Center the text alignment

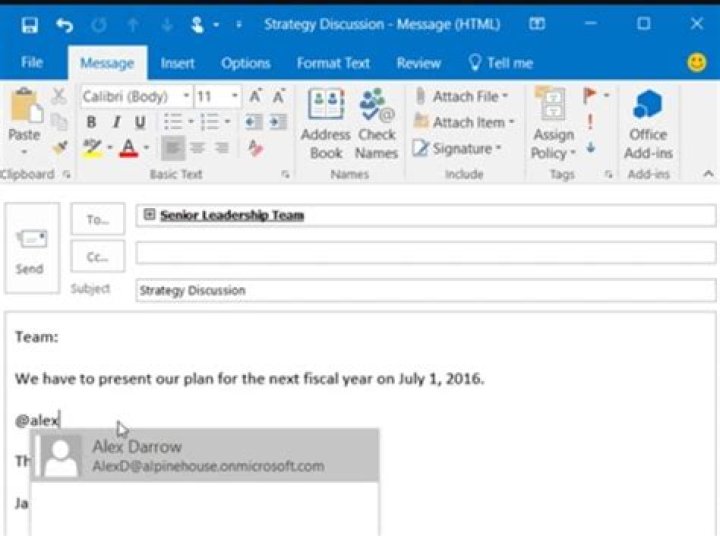197,148
